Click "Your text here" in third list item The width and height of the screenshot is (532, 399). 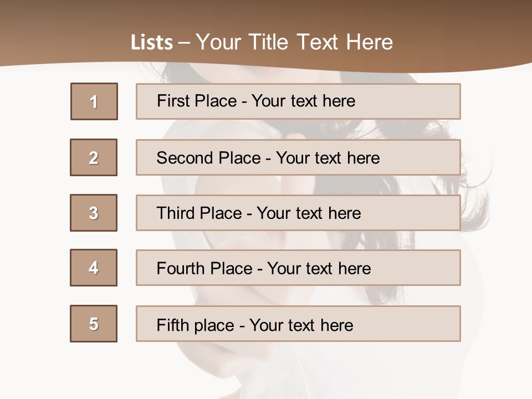[309, 213]
